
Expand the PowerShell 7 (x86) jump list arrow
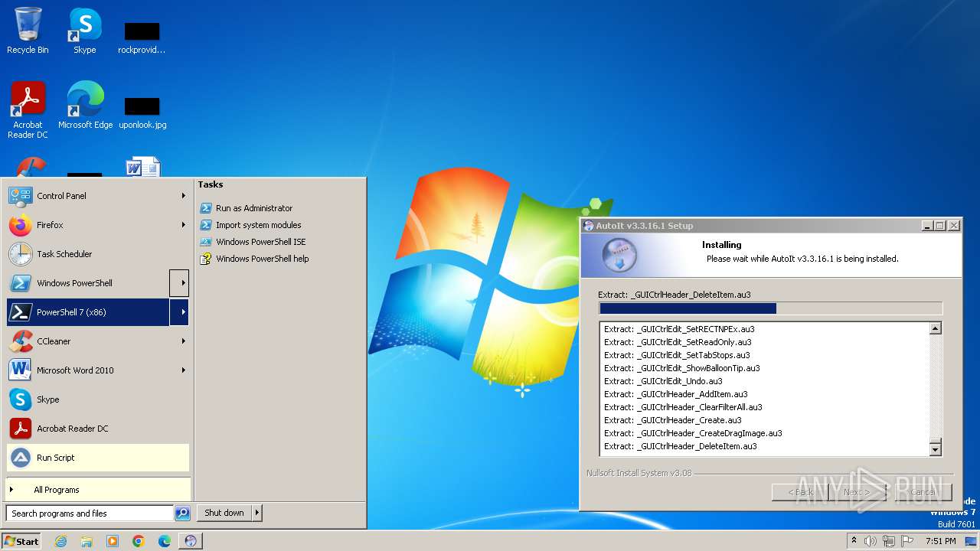(x=179, y=312)
